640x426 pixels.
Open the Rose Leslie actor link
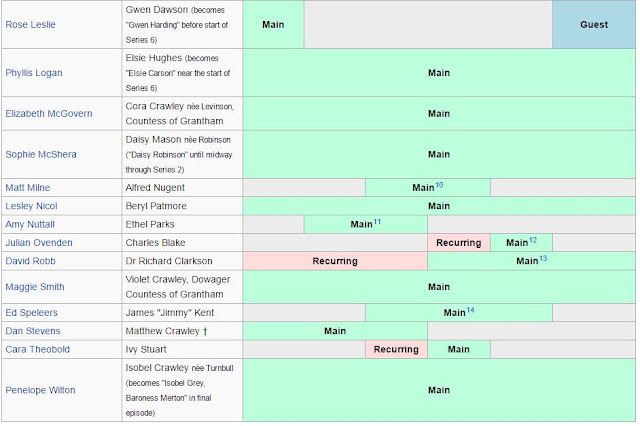click(30, 24)
